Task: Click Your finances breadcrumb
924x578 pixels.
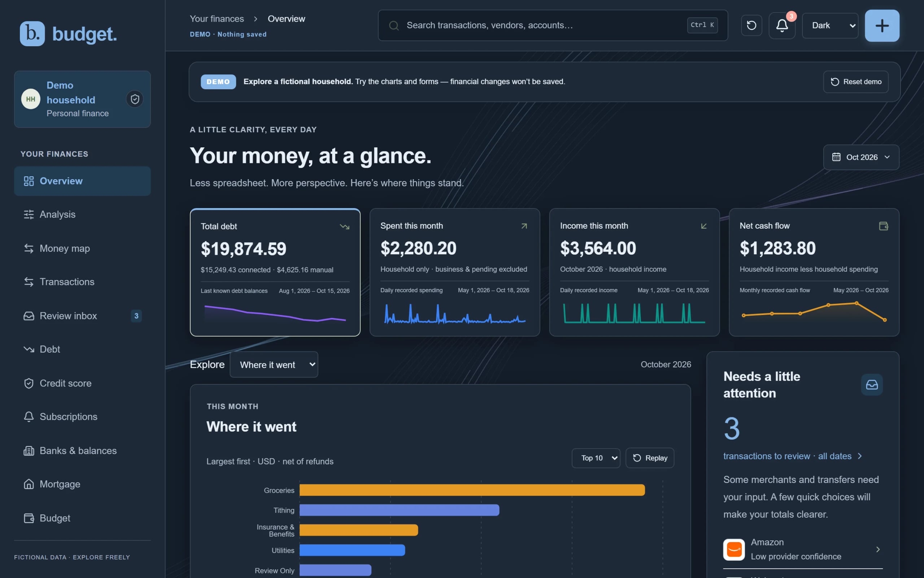Action: pos(217,19)
